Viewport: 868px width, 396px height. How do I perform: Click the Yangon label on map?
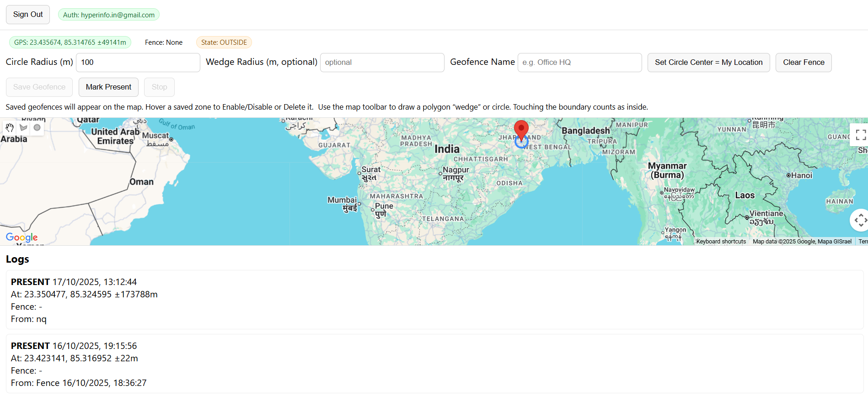675,233
